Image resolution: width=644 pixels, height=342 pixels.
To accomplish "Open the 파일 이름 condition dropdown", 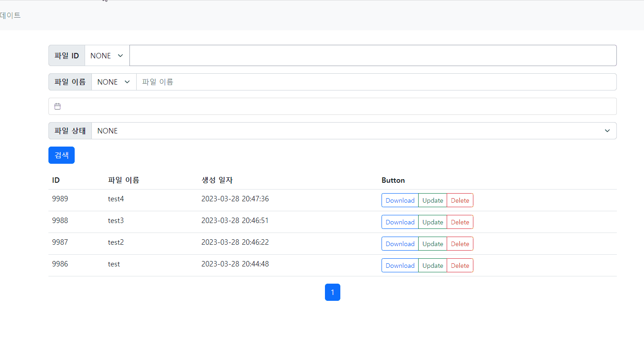I will coord(114,82).
